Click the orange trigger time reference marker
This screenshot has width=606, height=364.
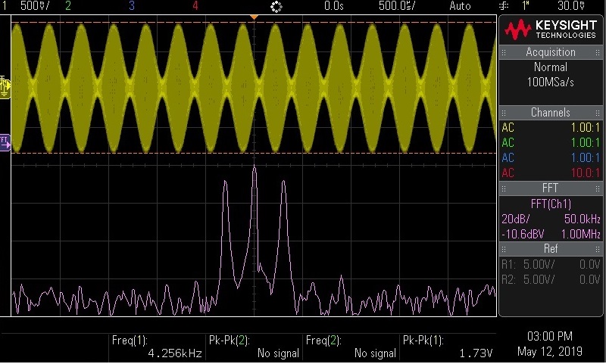(x=254, y=17)
